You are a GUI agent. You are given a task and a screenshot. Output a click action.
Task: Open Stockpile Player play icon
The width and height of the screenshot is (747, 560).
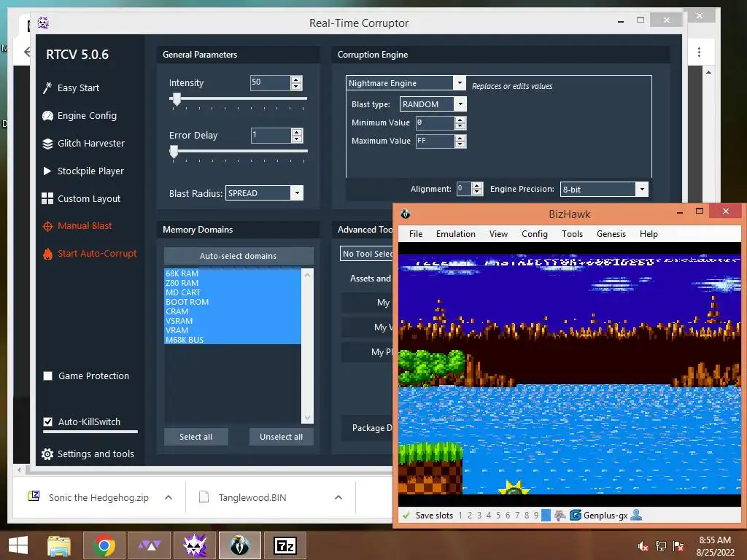click(x=47, y=171)
